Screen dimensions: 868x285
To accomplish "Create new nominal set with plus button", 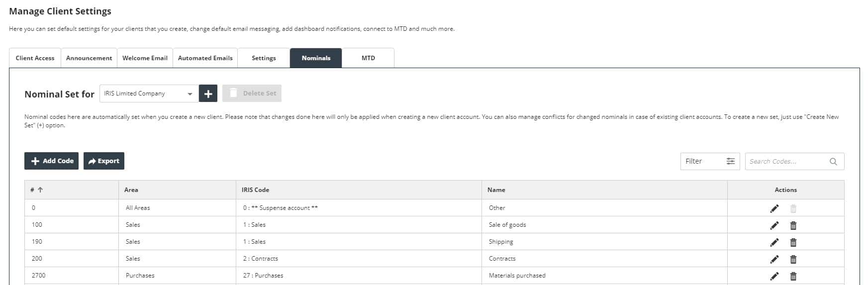I will point(208,94).
